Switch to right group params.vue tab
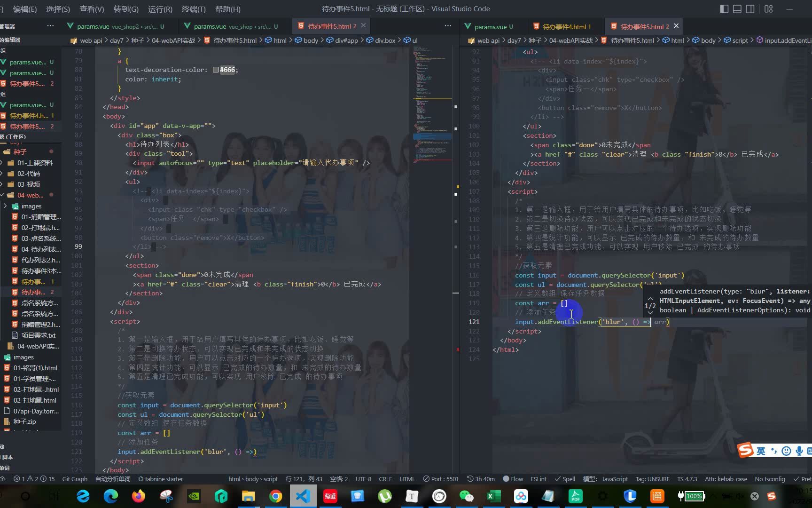812x508 pixels. tap(489, 26)
